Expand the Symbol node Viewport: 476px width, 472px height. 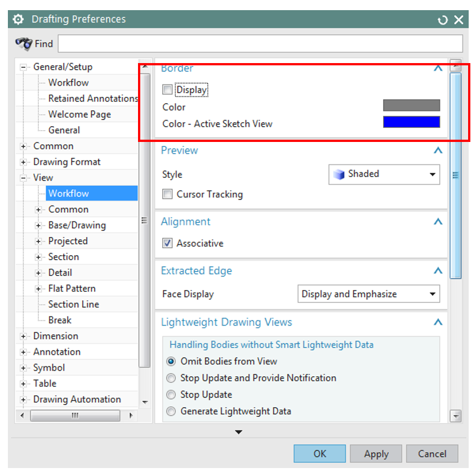tap(23, 368)
